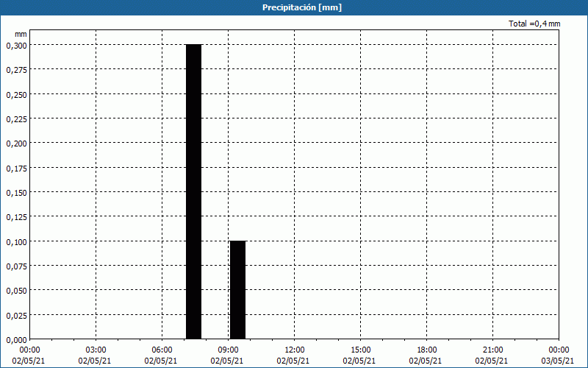Image resolution: width=588 pixels, height=368 pixels.
Task: Click the Precipitación [mm] title bar
Action: [x=294, y=7]
